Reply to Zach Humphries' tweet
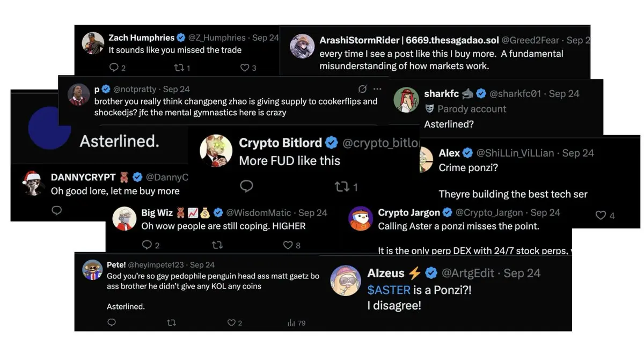The width and height of the screenshot is (644, 354). 113,68
